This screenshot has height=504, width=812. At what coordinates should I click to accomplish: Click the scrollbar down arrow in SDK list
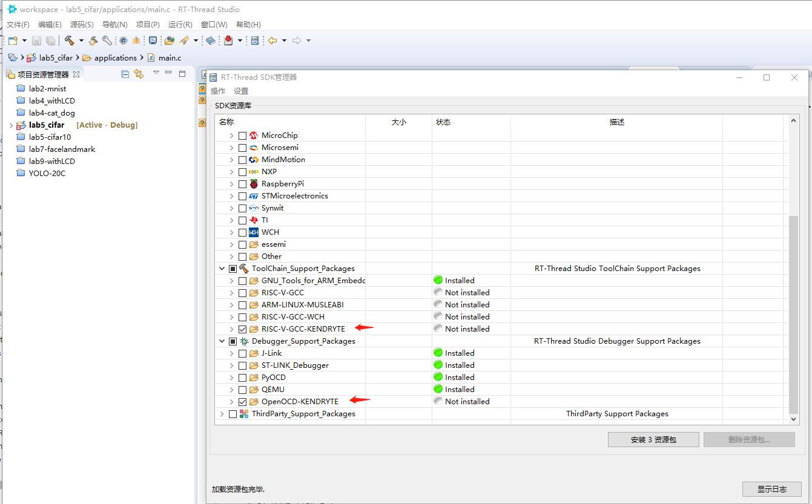pyautogui.click(x=794, y=419)
